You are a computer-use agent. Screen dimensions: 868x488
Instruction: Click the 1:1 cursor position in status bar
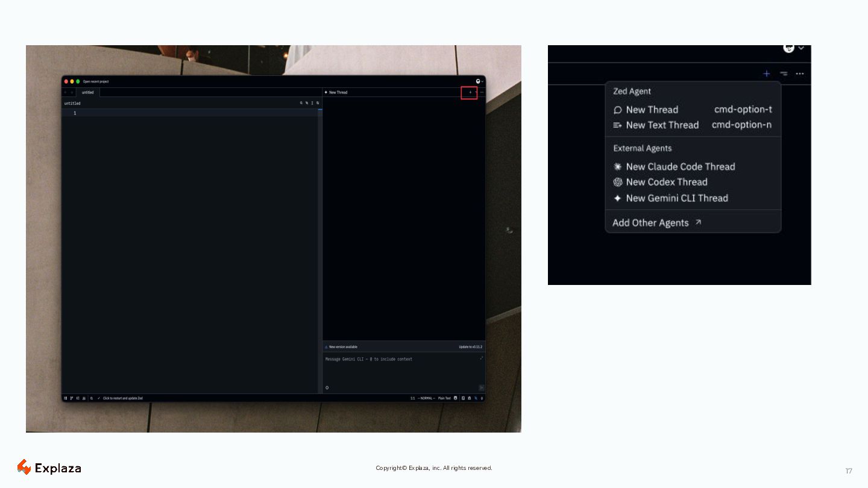click(x=413, y=398)
